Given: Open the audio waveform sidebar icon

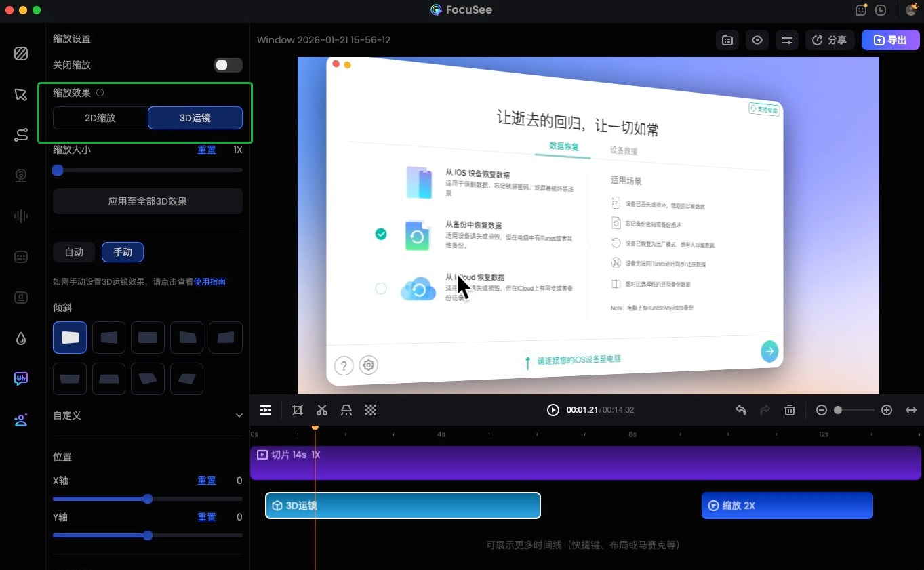Looking at the screenshot, I should (21, 216).
